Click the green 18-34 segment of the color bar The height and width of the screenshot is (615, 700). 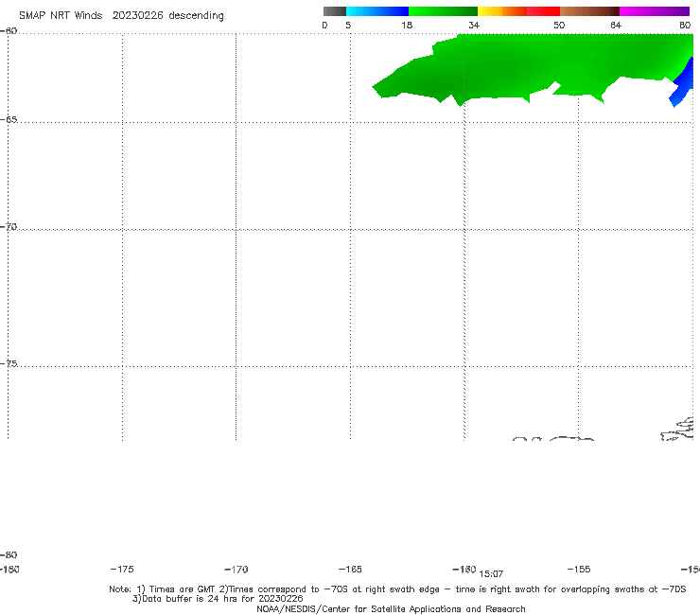pyautogui.click(x=443, y=11)
